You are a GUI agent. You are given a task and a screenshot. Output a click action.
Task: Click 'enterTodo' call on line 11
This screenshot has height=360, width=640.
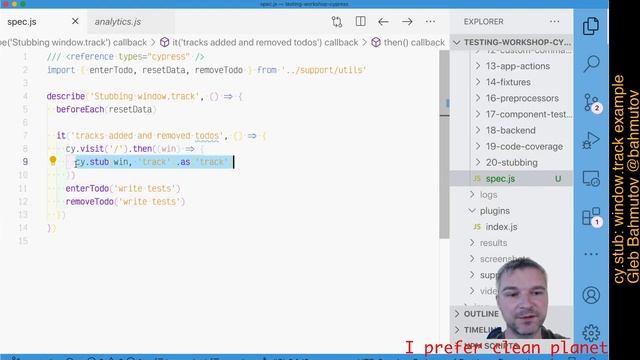click(x=87, y=189)
